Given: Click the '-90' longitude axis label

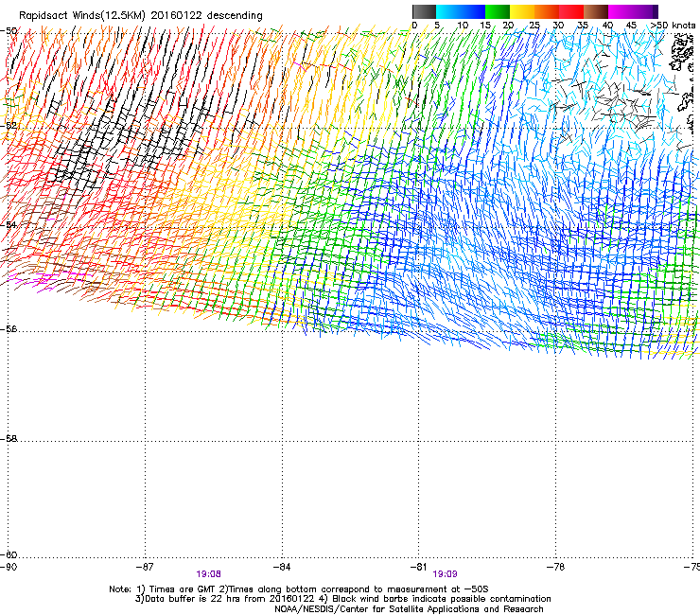Looking at the screenshot, I should tap(9, 567).
